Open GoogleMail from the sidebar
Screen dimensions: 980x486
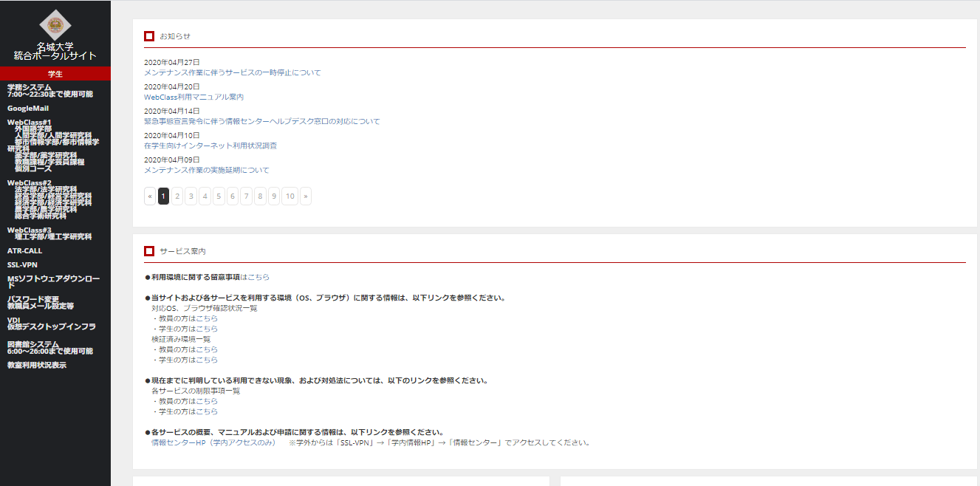point(28,109)
